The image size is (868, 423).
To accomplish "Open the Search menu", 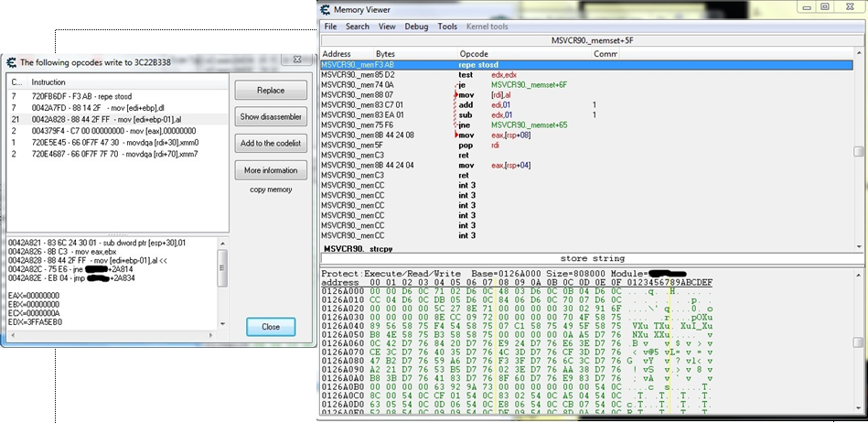I will pos(358,27).
